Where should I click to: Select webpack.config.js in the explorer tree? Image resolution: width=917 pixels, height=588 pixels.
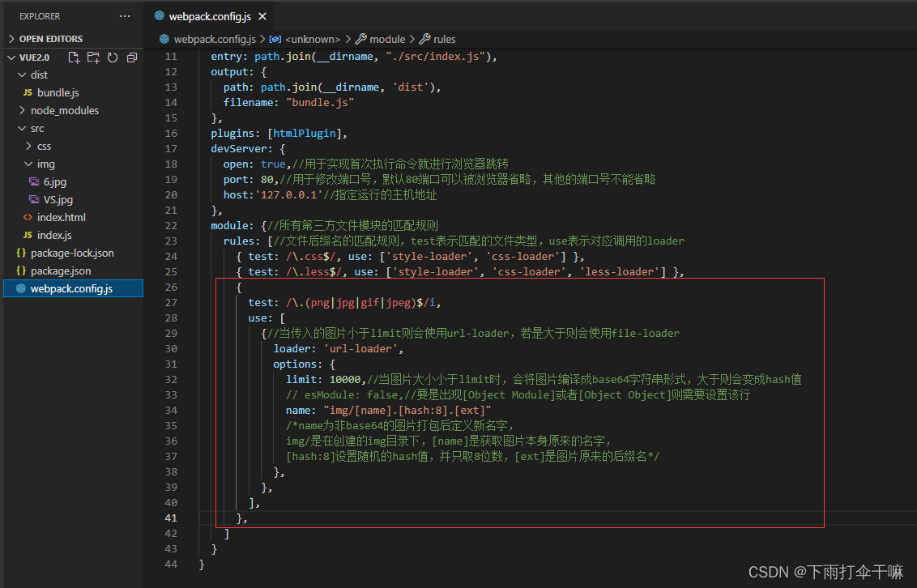(x=73, y=288)
